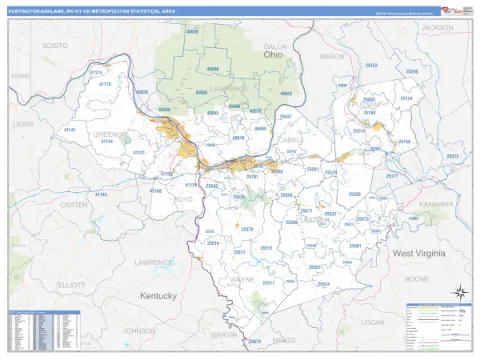Click ZIP code 25570

247,229
